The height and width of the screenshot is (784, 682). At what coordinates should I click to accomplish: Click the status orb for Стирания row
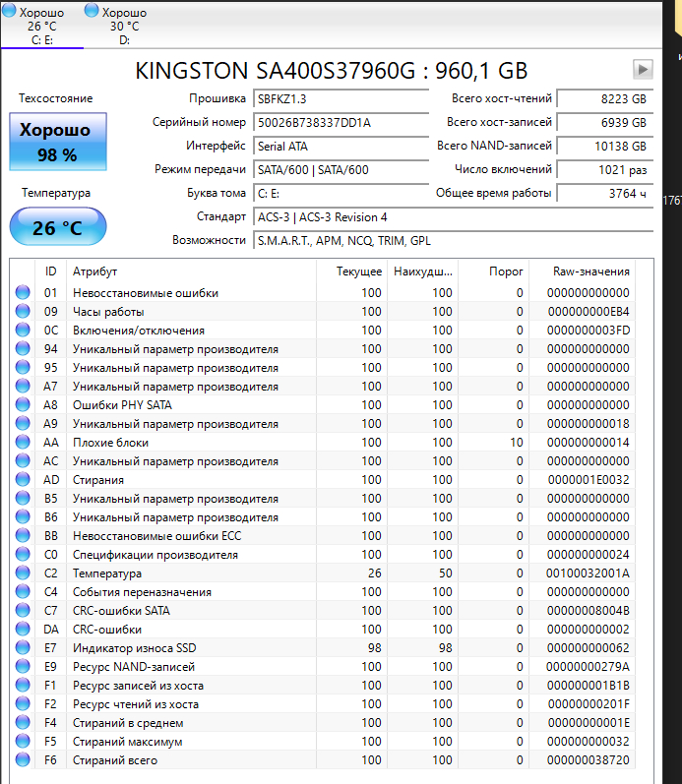click(23, 479)
